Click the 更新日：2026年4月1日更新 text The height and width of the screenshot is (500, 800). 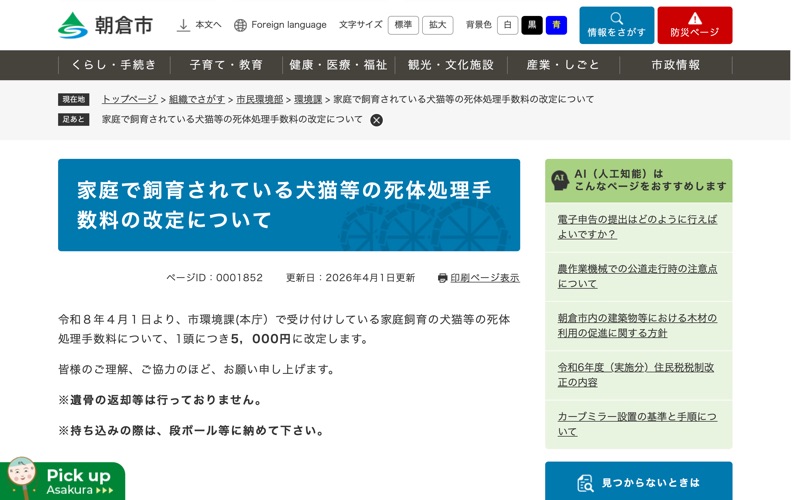tap(351, 278)
